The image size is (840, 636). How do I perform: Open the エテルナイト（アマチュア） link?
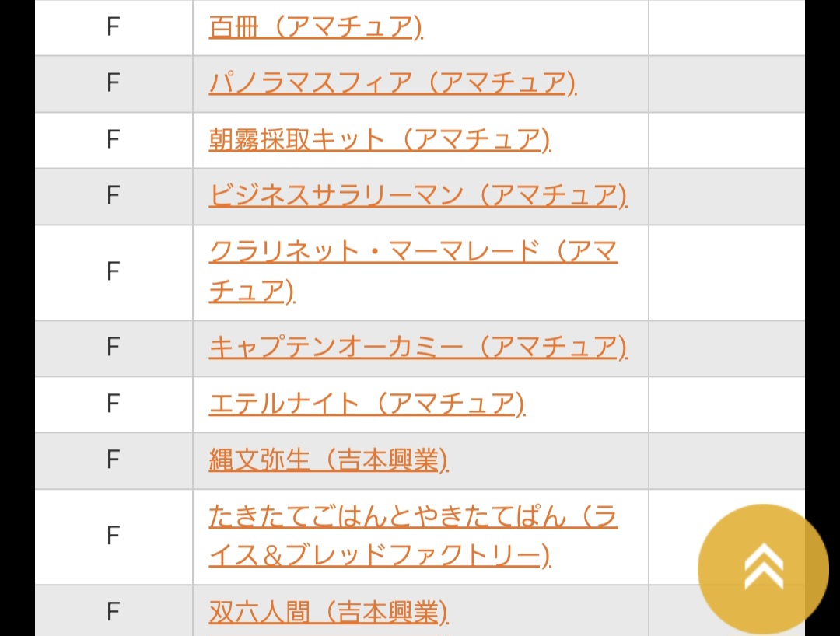pyautogui.click(x=367, y=404)
